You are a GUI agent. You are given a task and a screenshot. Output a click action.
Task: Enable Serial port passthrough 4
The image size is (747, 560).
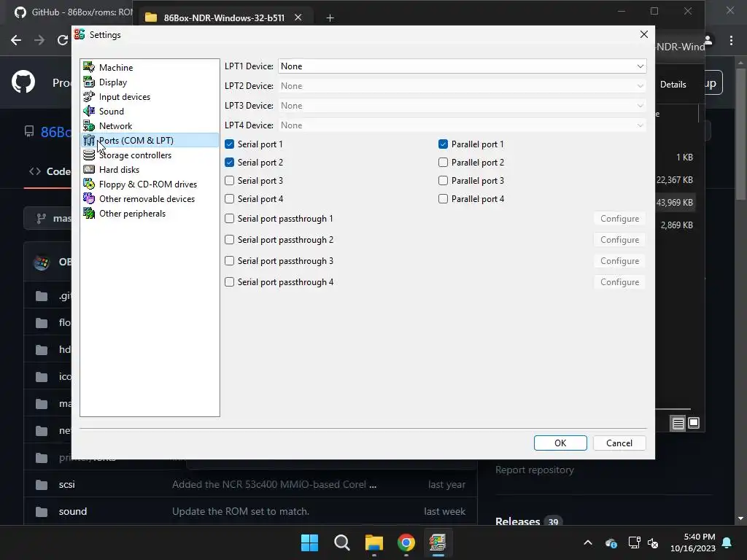point(230,282)
